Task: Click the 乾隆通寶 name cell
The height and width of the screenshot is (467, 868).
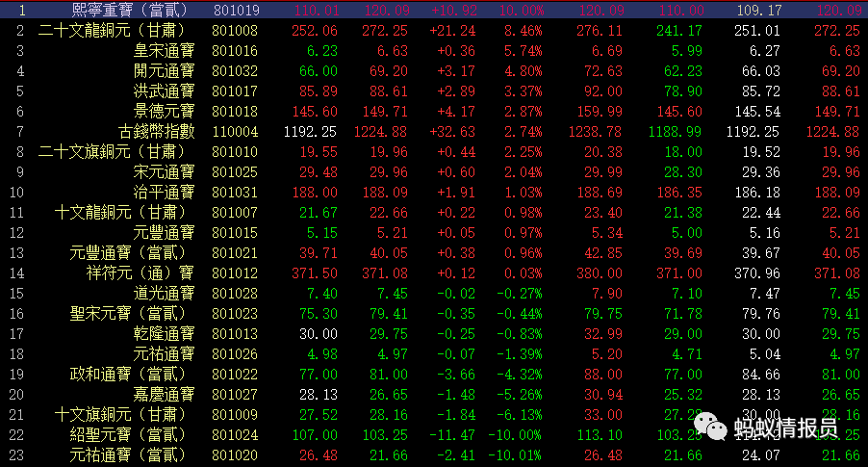Action: tap(164, 334)
